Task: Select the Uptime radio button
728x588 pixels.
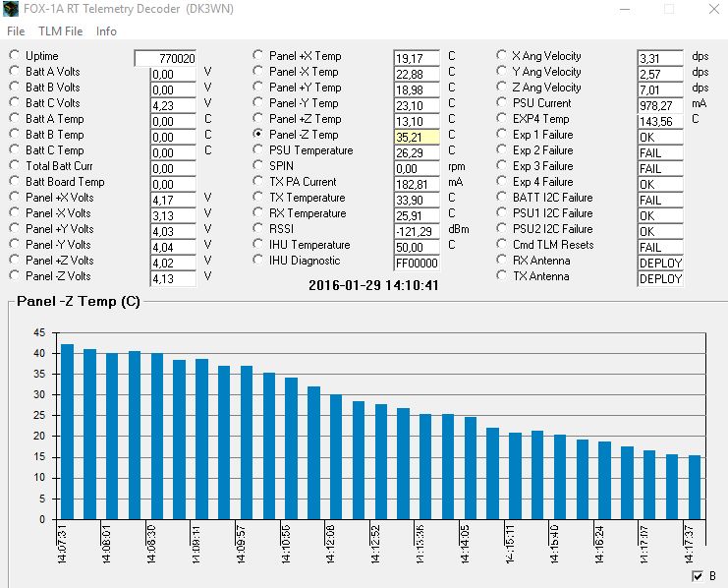Action: 15,55
